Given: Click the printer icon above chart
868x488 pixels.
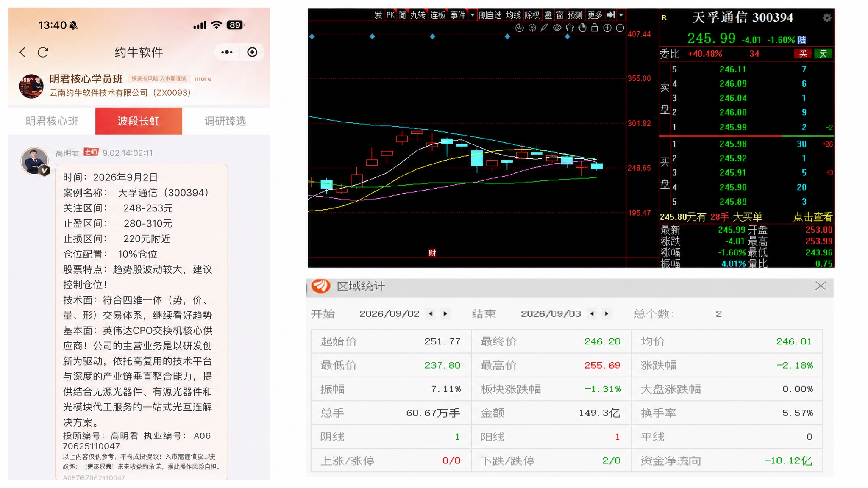Looking at the screenshot, I should coord(570,28).
